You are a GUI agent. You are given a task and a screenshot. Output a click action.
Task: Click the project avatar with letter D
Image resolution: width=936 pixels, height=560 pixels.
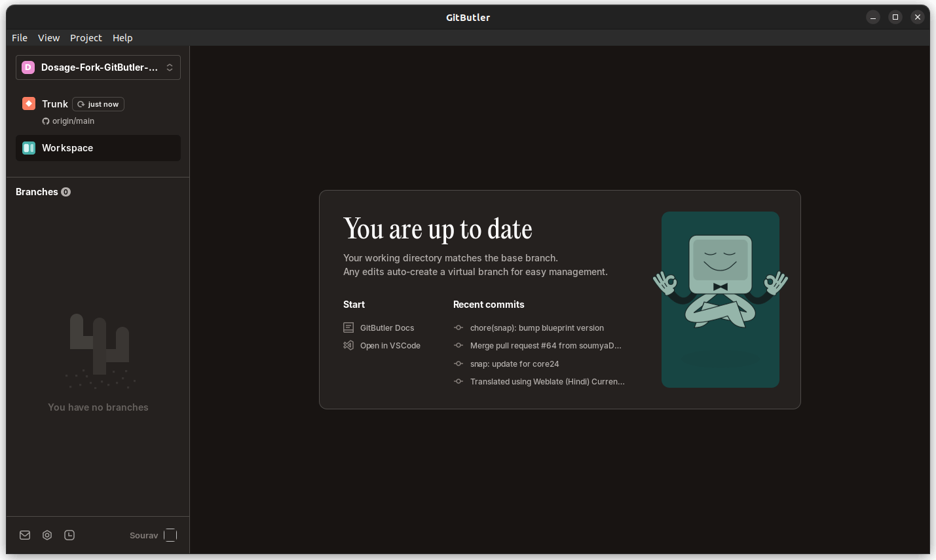coord(27,67)
